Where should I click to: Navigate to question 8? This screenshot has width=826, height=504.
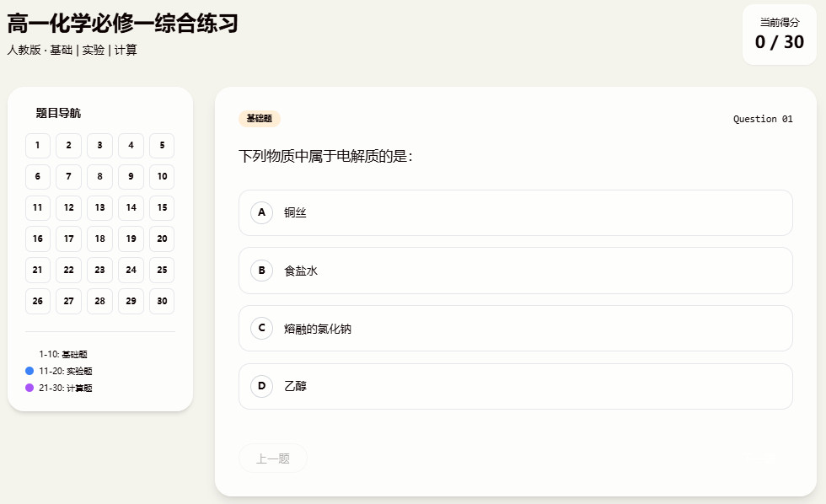click(x=99, y=176)
